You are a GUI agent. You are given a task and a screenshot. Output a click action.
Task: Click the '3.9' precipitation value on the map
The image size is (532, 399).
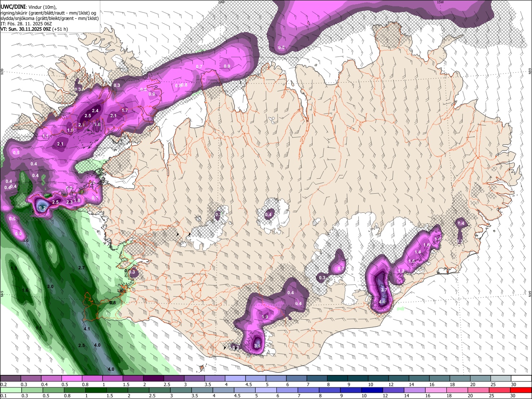pyautogui.click(x=257, y=346)
